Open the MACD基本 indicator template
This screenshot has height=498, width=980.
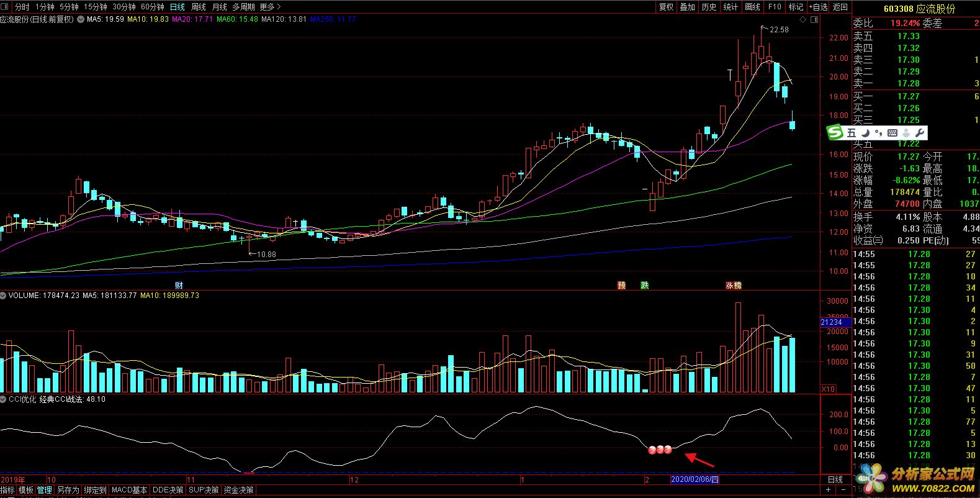click(x=129, y=490)
